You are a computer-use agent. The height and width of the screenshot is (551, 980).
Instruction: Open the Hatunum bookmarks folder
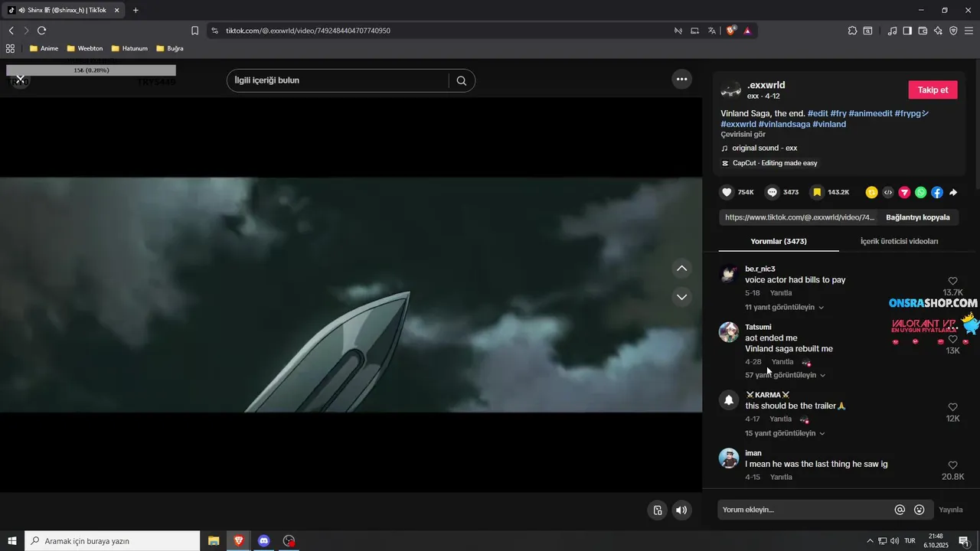[129, 48]
